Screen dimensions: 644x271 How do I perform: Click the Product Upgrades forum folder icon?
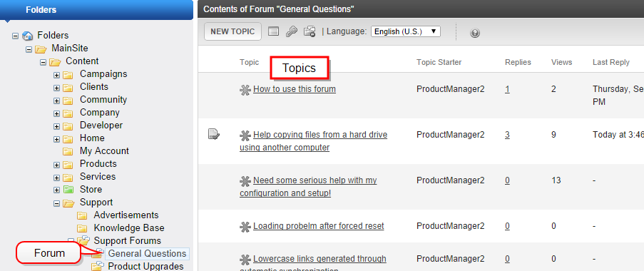click(x=97, y=267)
